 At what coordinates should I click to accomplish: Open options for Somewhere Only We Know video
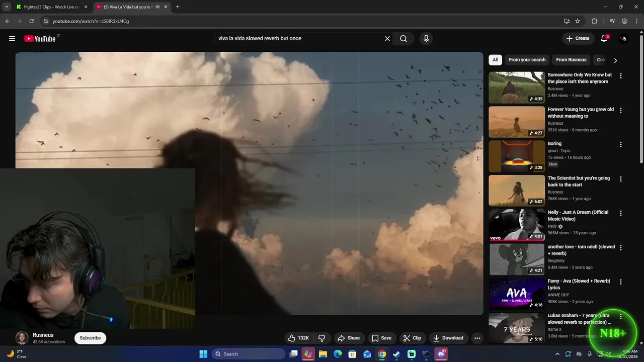point(620,76)
